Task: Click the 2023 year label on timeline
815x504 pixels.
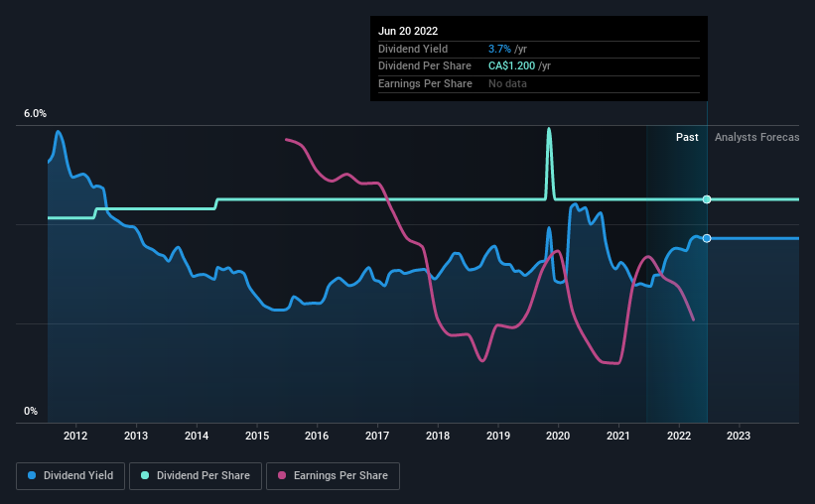Action: 739,436
